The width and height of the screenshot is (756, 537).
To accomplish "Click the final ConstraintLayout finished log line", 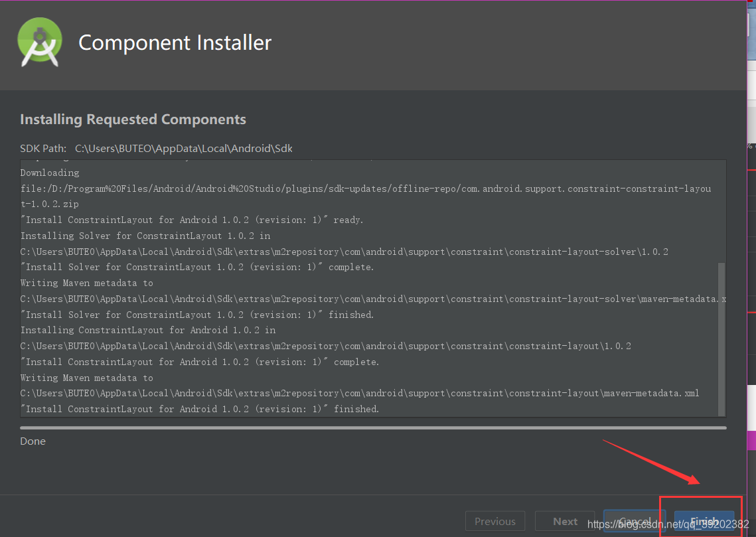I will 200,410.
